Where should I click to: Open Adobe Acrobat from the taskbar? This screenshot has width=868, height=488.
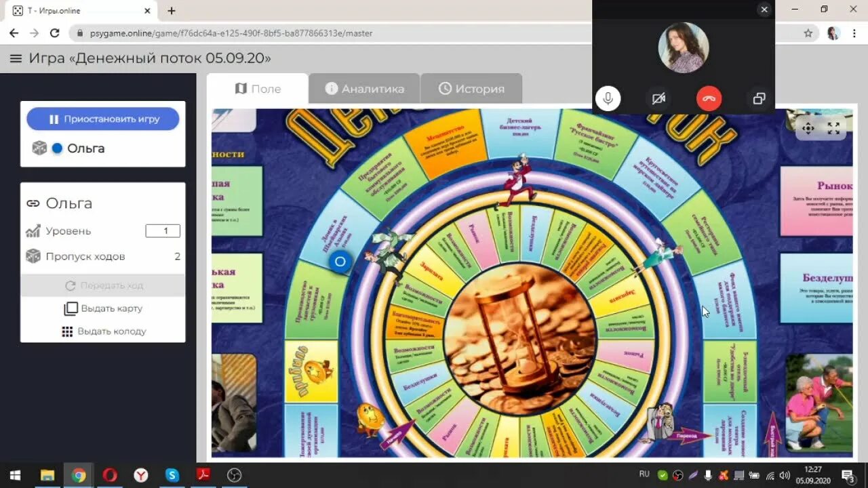click(x=203, y=474)
